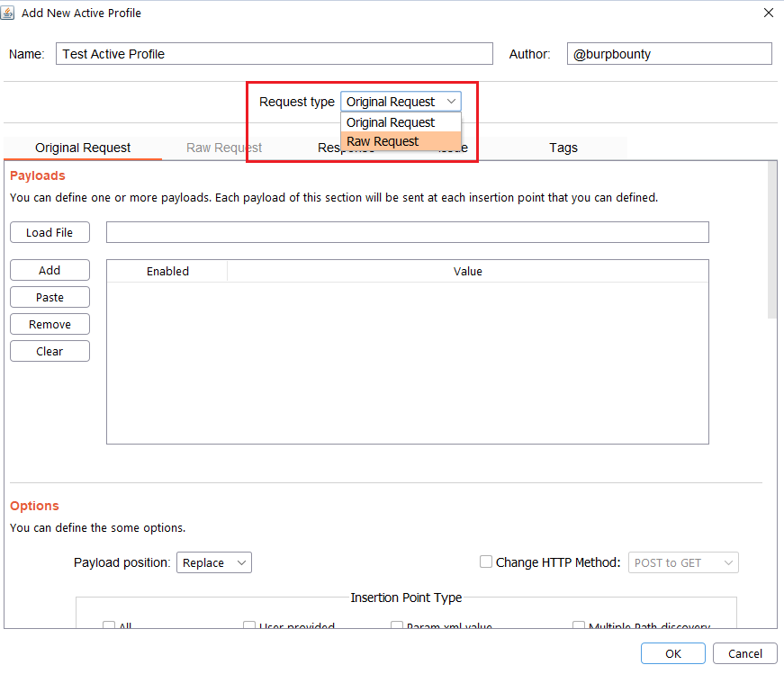Click the Paste button
The width and height of the screenshot is (784, 674).
coord(50,297)
